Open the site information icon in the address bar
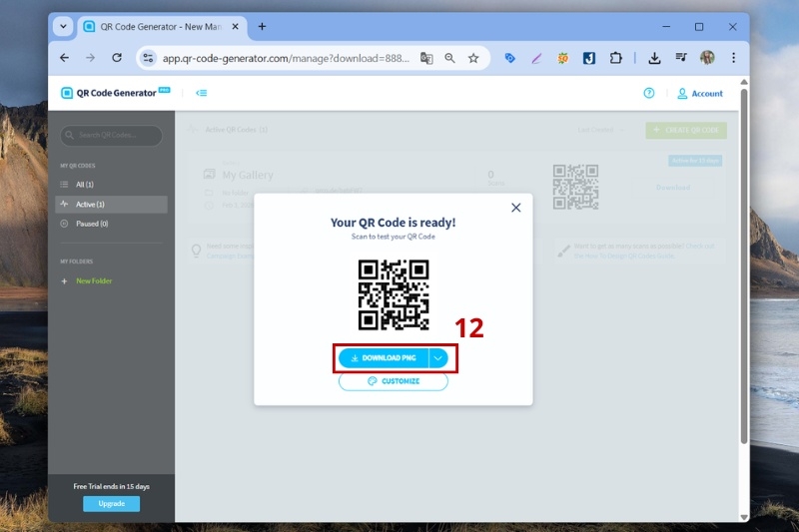Viewport: 799px width, 532px height. pos(148,58)
